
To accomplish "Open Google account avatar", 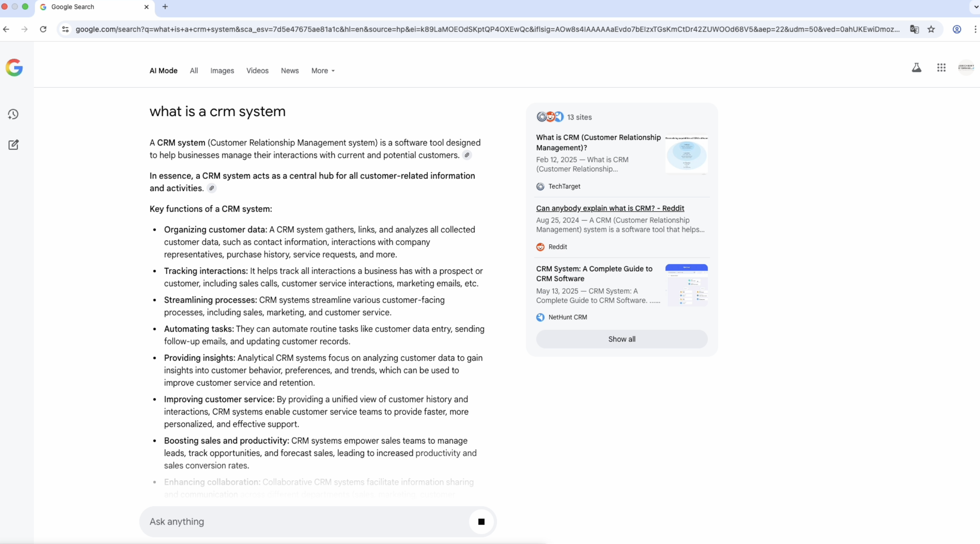I will click(x=966, y=68).
